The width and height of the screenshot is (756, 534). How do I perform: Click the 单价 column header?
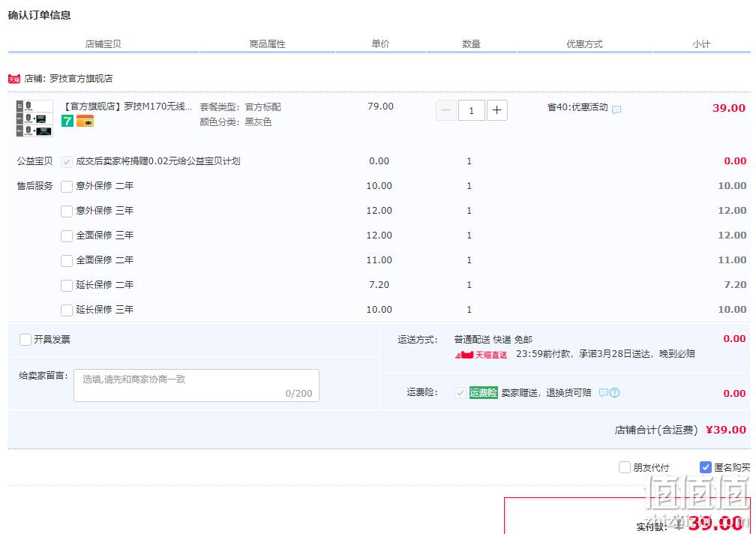point(380,43)
